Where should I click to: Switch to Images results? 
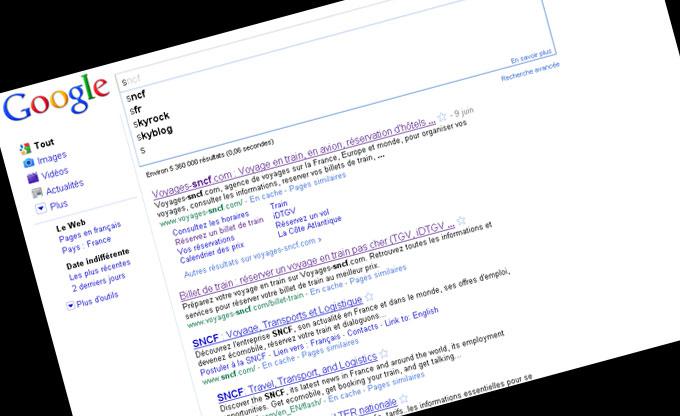click(x=52, y=157)
